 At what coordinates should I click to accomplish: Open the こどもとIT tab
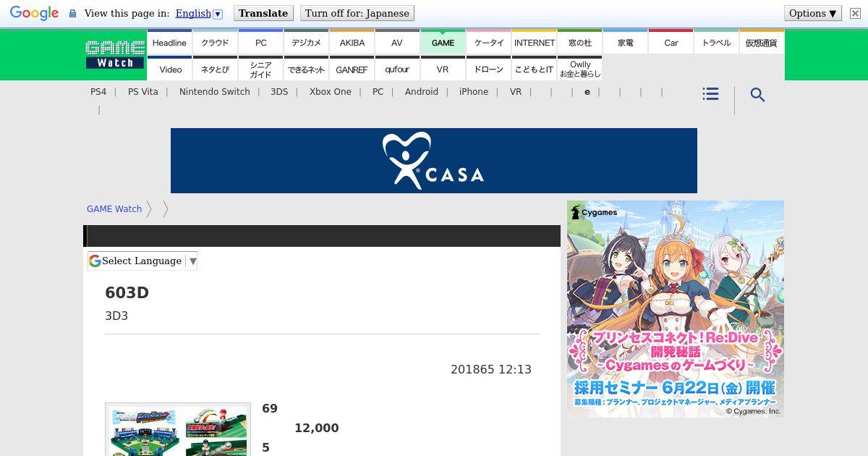(534, 69)
